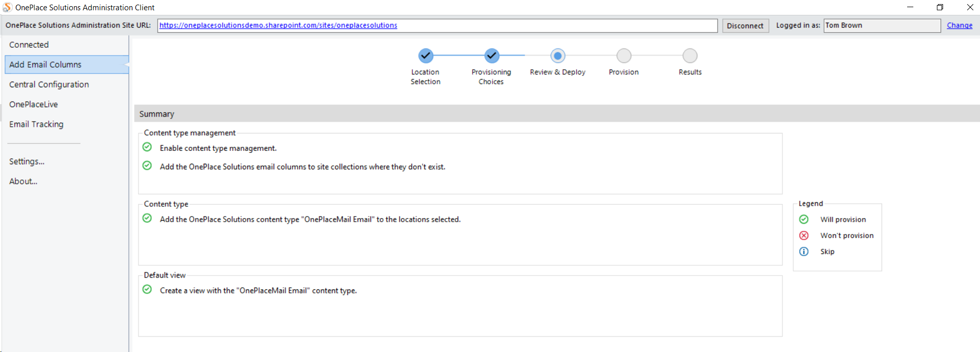Click the Review & Deploy step label
The width and height of the screenshot is (980, 352).
click(x=558, y=72)
